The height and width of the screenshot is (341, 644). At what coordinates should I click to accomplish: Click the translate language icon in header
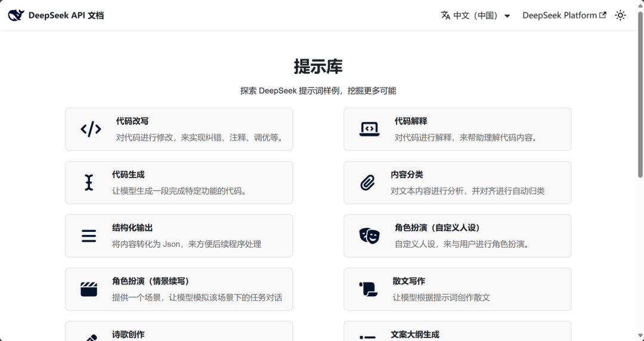445,15
